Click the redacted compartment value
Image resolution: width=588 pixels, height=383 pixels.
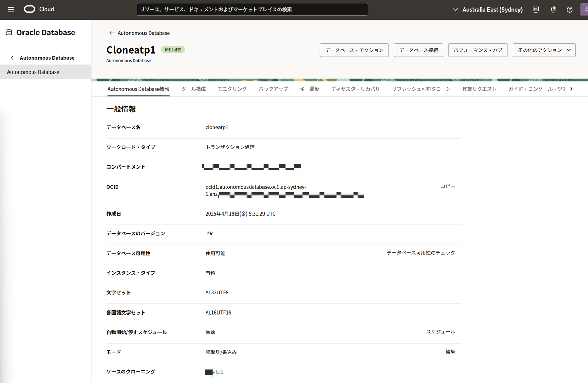pyautogui.click(x=252, y=167)
